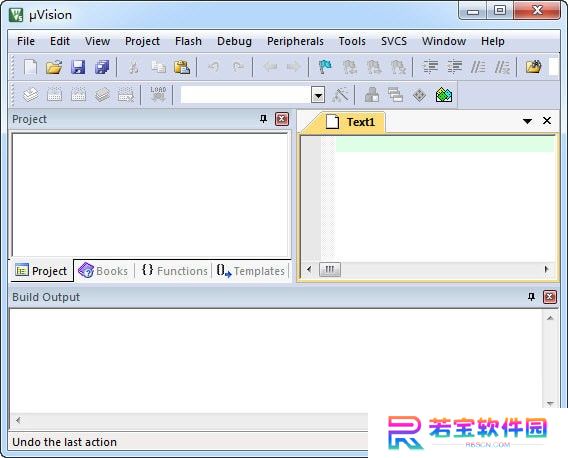
Task: Select the Text1 editor tab
Action: tap(350, 122)
